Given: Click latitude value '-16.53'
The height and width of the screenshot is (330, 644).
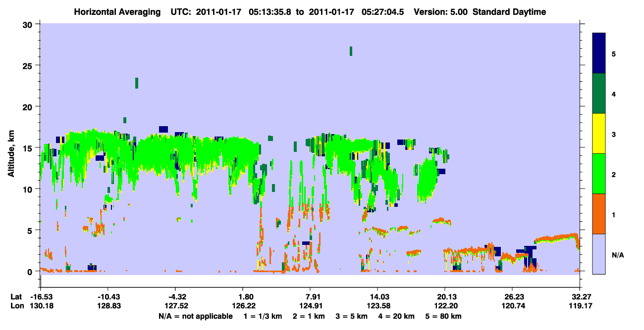Looking at the screenshot, I should click(x=41, y=297).
